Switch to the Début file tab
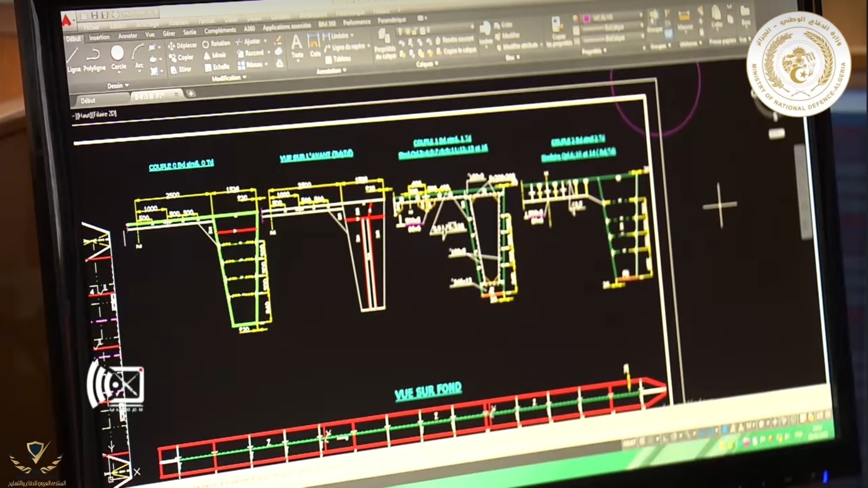 click(88, 101)
